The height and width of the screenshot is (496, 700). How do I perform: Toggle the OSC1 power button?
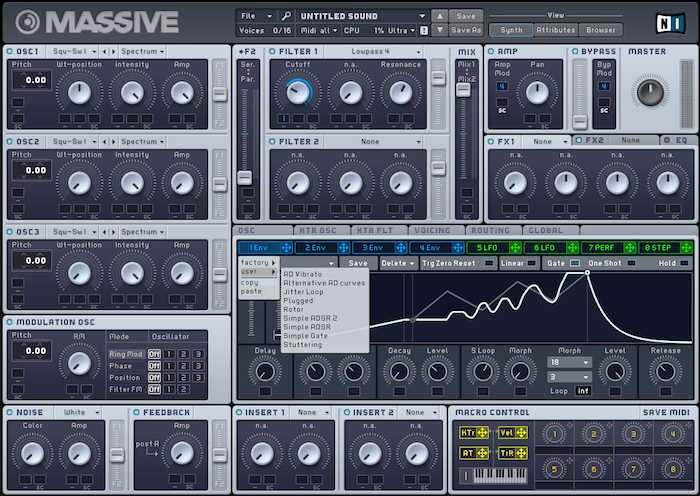click(9, 52)
